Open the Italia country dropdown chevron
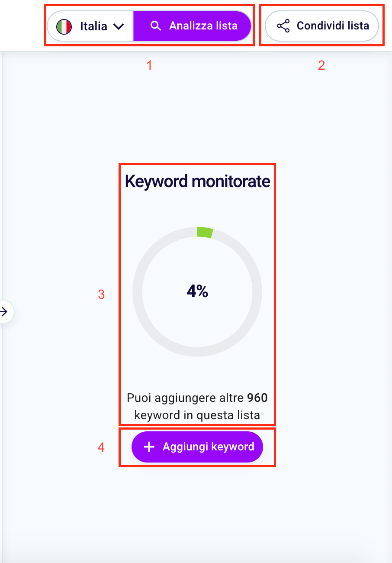Viewport: 392px width, 563px height. 118,26
